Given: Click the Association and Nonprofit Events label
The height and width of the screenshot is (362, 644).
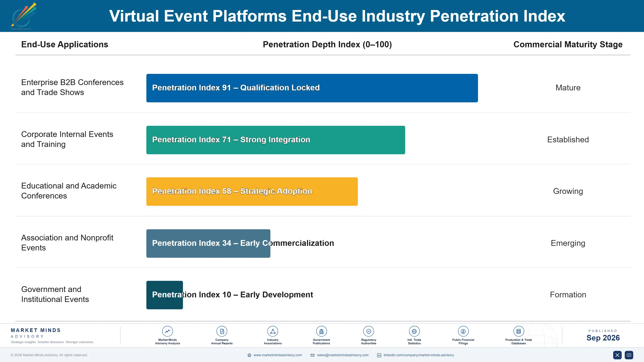Looking at the screenshot, I should (67, 243).
